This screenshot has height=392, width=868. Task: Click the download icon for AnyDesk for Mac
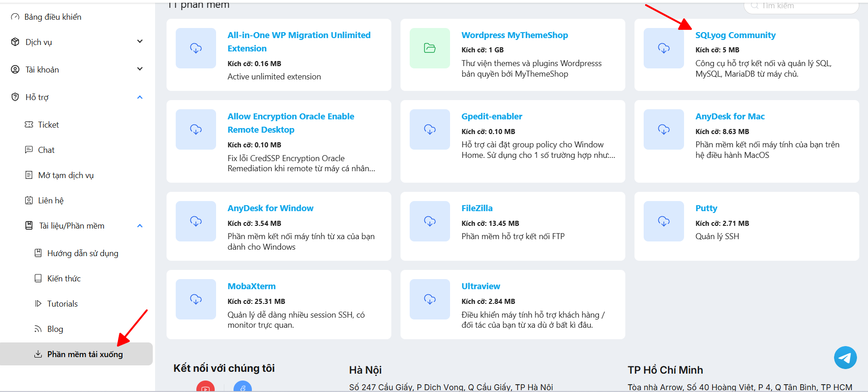pos(664,129)
